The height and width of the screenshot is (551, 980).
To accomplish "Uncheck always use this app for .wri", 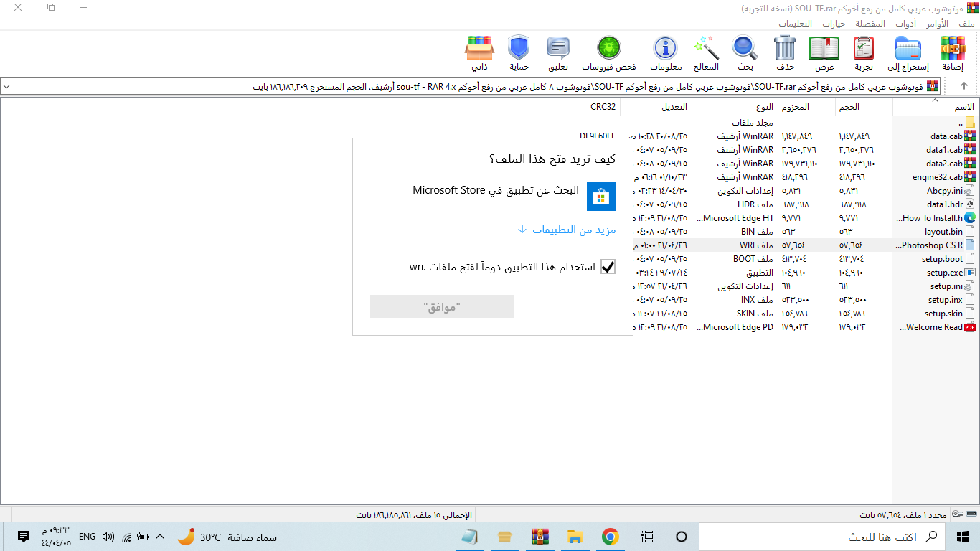I will (608, 267).
